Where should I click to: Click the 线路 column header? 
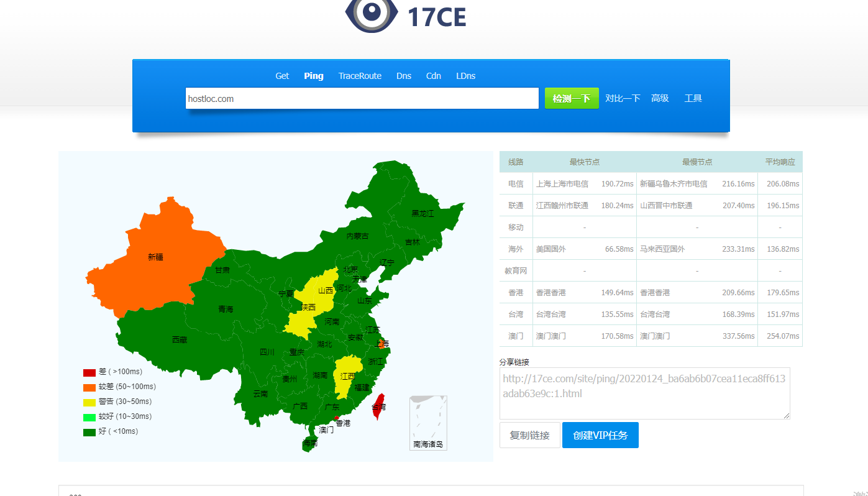click(x=516, y=162)
